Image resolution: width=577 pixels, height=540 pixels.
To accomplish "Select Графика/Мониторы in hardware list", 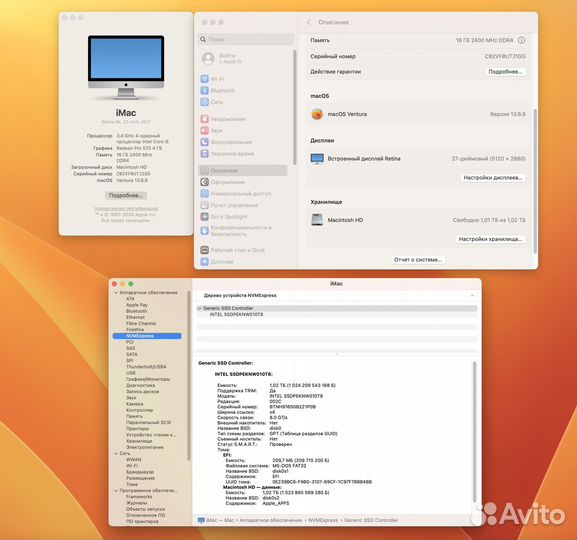I will (x=148, y=379).
